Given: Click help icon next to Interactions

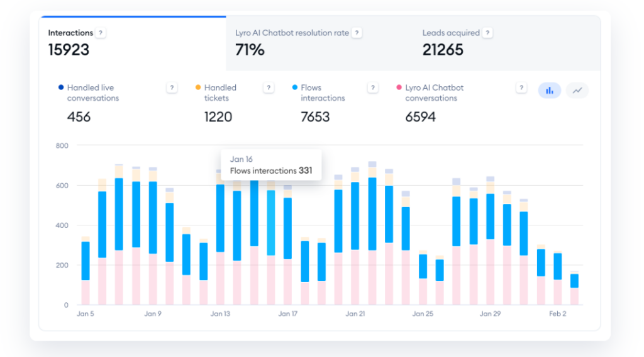Looking at the screenshot, I should [101, 33].
